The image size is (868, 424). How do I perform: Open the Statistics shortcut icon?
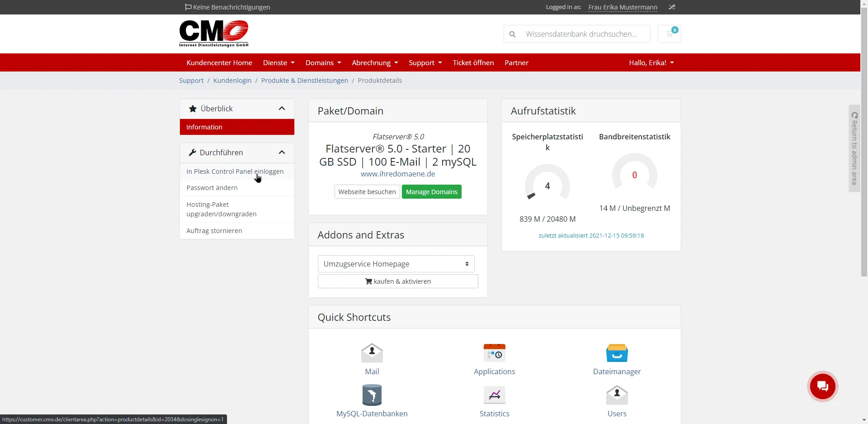point(495,395)
